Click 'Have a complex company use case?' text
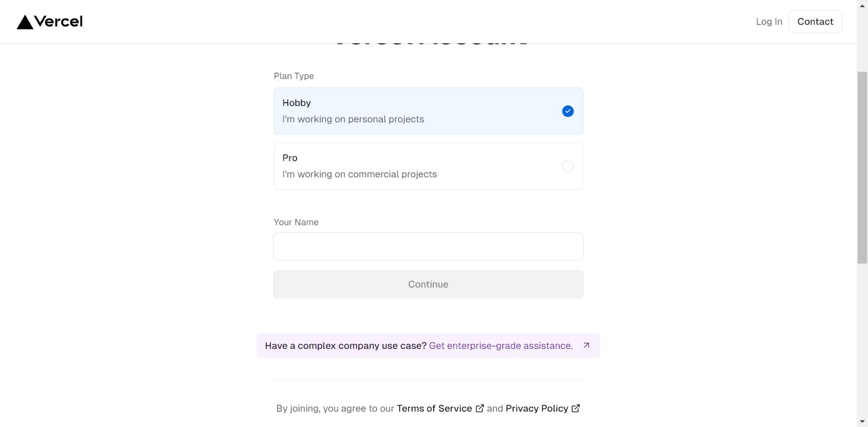868x427 pixels. tap(346, 346)
